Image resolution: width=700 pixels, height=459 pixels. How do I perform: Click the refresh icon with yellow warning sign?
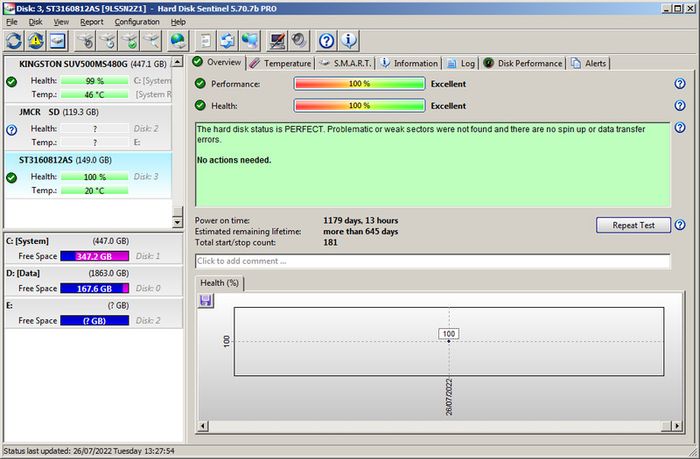(x=36, y=41)
